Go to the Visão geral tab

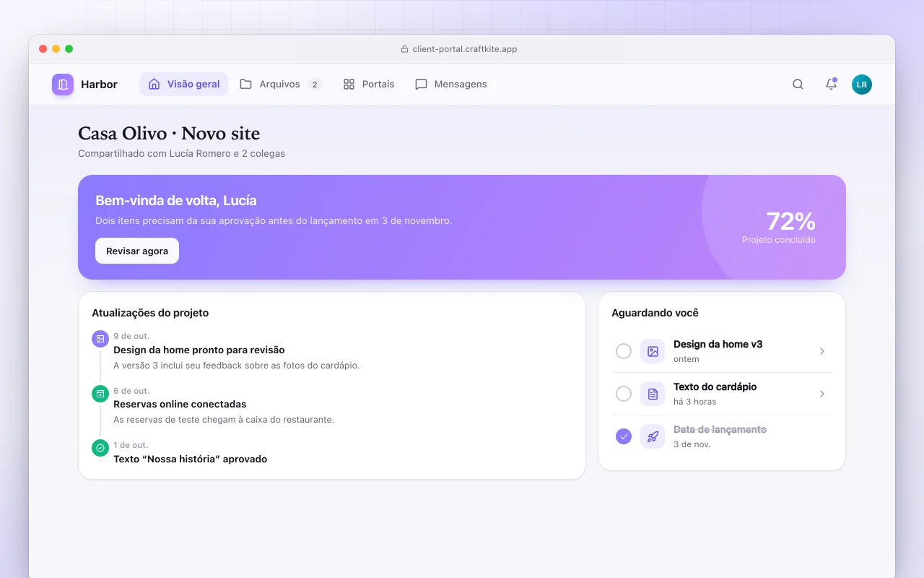(184, 85)
